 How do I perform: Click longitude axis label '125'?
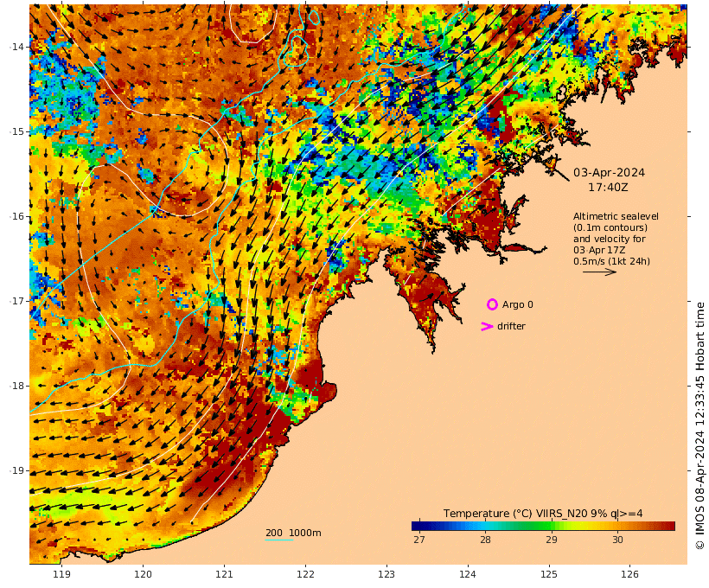[x=549, y=574]
